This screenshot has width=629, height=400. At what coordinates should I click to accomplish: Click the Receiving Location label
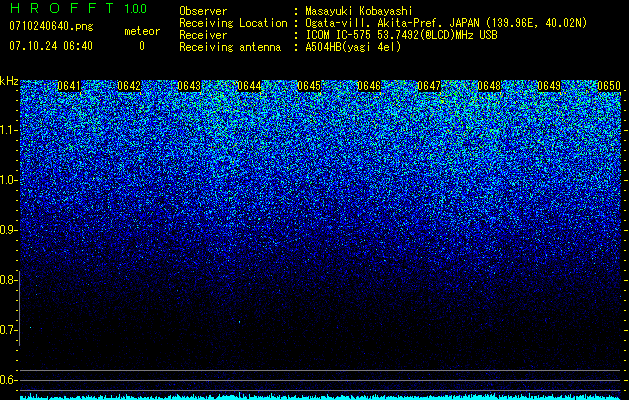[x=233, y=23]
